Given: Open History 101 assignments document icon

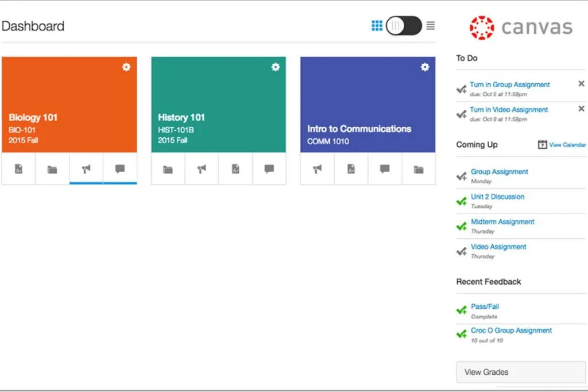Looking at the screenshot, I should tap(235, 169).
